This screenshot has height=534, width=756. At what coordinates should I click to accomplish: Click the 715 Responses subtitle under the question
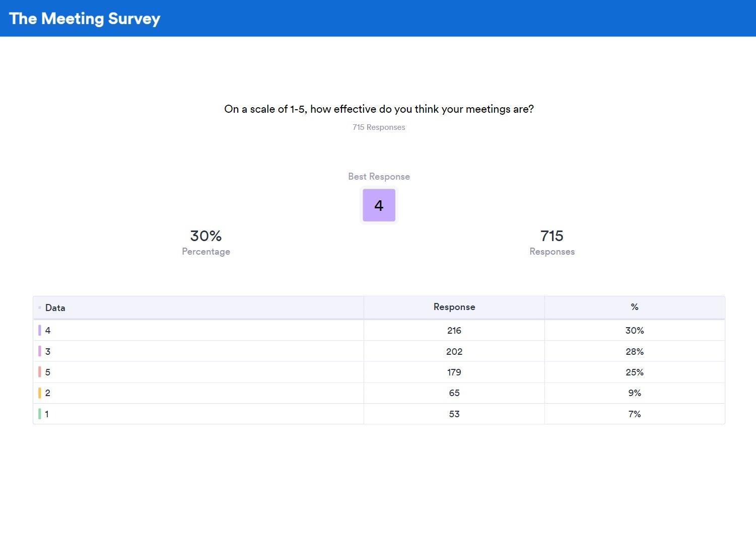(x=379, y=127)
